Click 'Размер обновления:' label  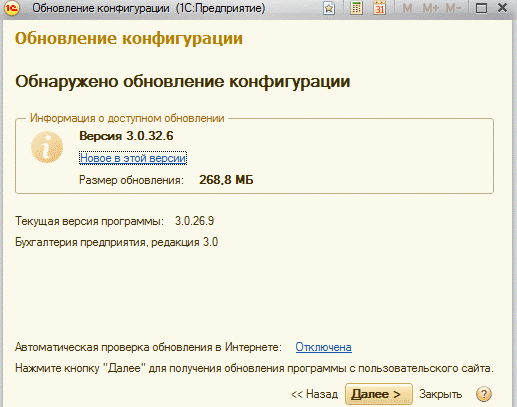pos(131,180)
